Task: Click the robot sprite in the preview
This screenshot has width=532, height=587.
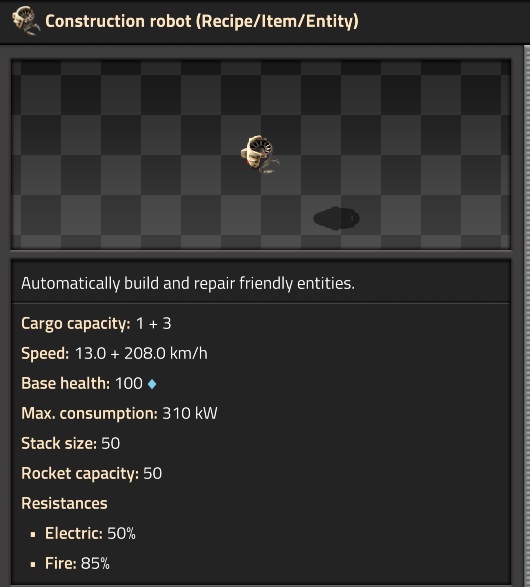Action: point(259,155)
